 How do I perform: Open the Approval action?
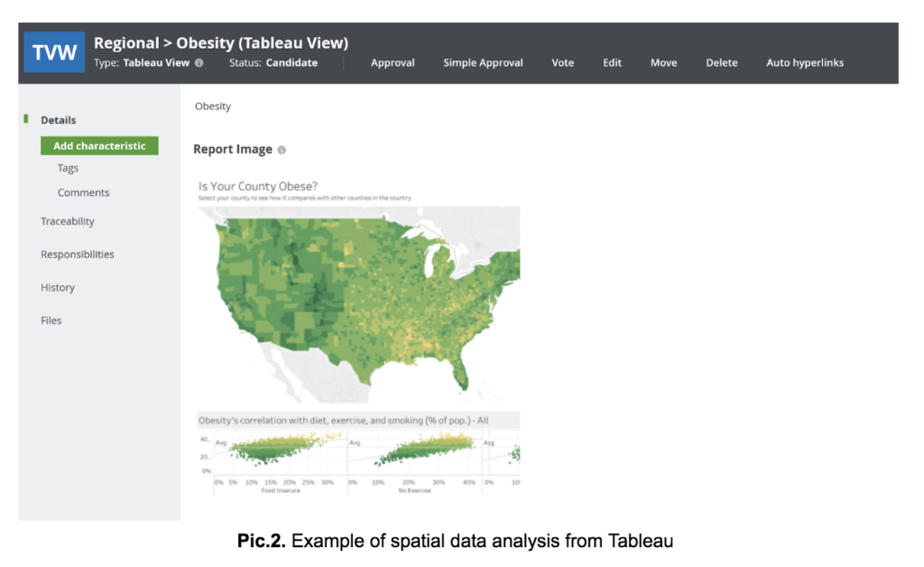coord(393,62)
